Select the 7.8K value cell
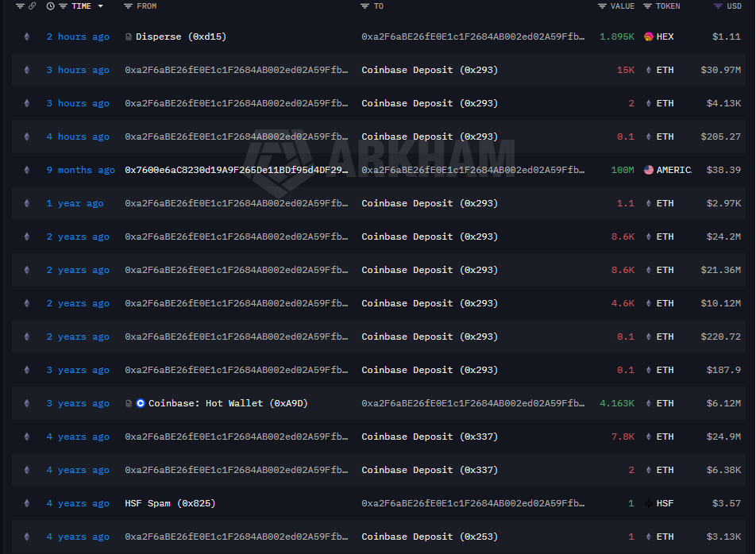The width and height of the screenshot is (756, 554). (x=623, y=437)
